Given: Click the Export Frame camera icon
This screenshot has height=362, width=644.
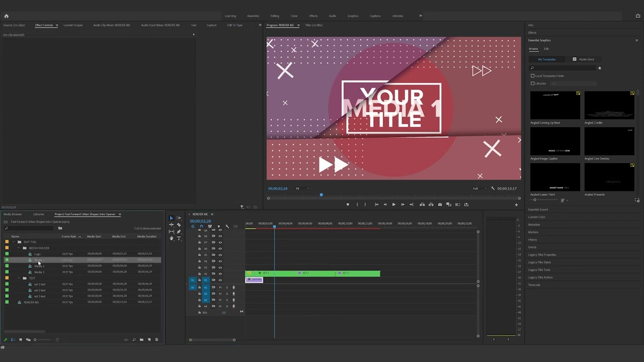Looking at the screenshot, I should (x=440, y=205).
